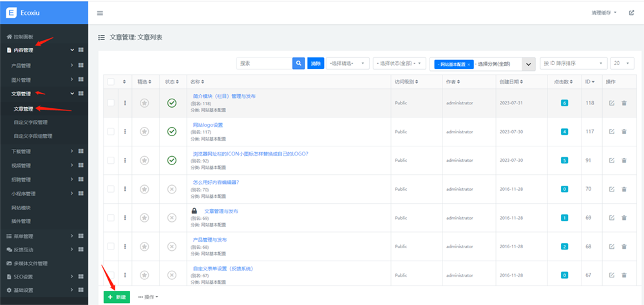The height and width of the screenshot is (305, 644).
Task: Click grid icon beside 内容管理
Action: point(81,50)
